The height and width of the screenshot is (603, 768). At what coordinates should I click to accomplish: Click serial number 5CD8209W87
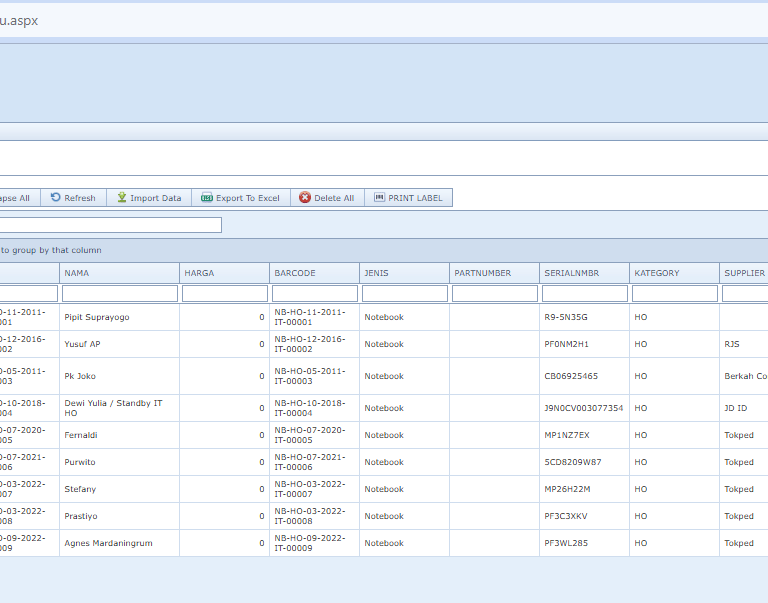(x=573, y=462)
